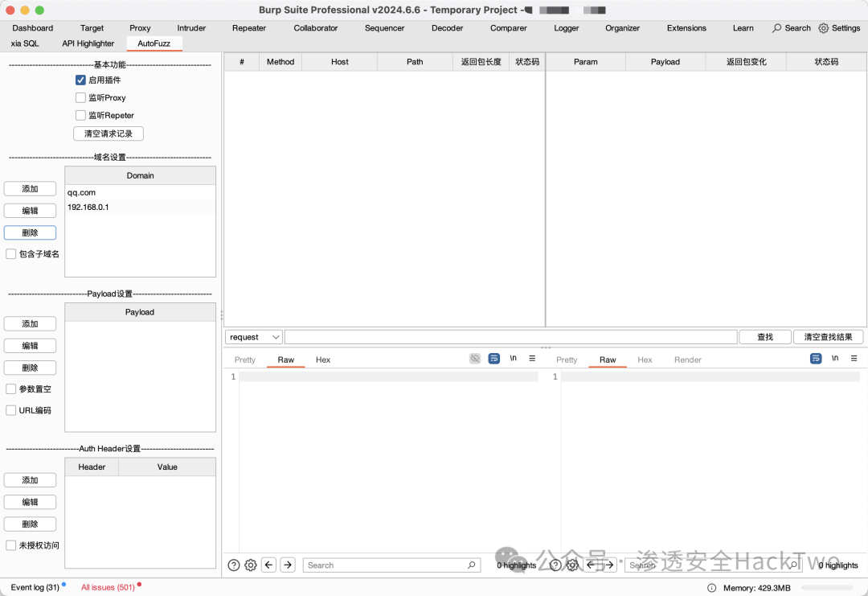This screenshot has height=596, width=868.
Task: Open the request dropdown selector
Action: point(253,337)
